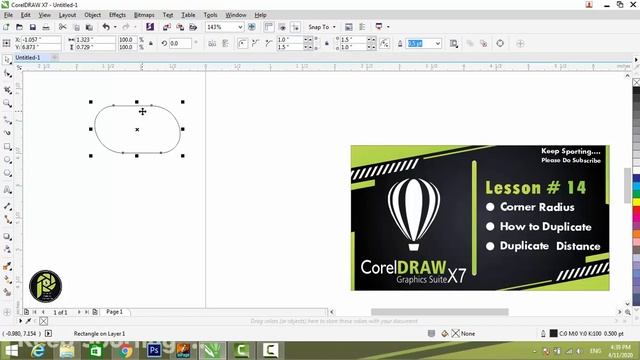Create a new document with the New icon
The width and height of the screenshot is (640, 360).
click(x=6, y=27)
